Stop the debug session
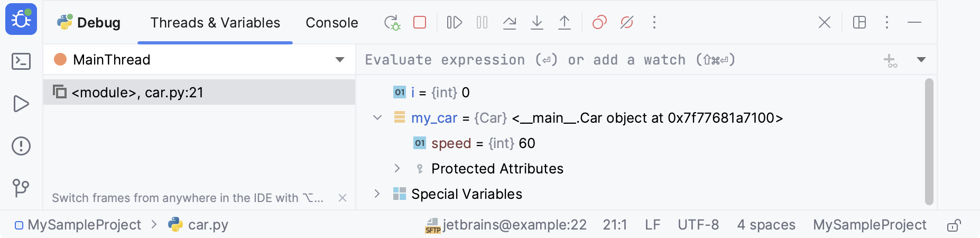 tap(420, 23)
